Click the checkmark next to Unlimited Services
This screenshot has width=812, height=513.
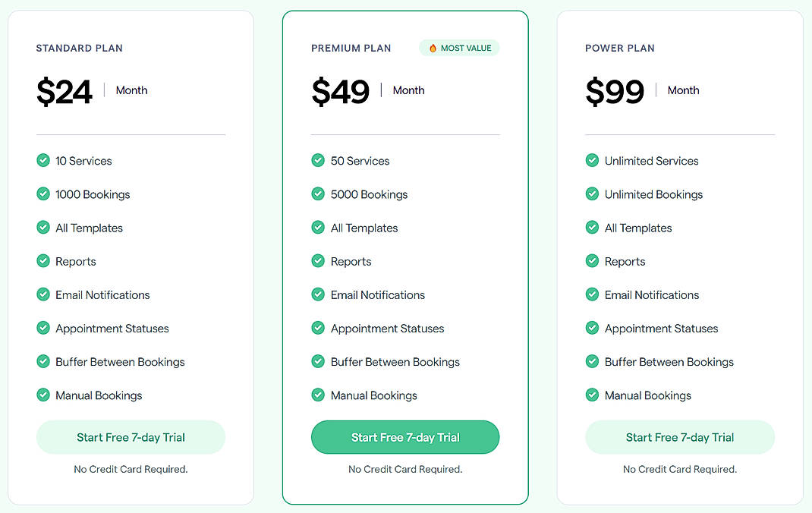tap(592, 161)
